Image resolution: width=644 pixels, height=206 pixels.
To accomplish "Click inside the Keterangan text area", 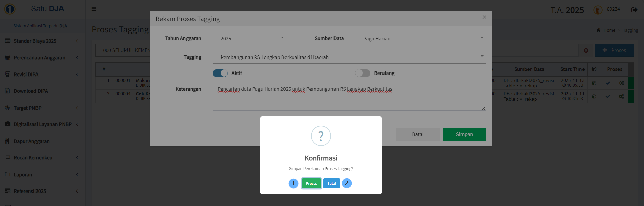I will [x=349, y=99].
